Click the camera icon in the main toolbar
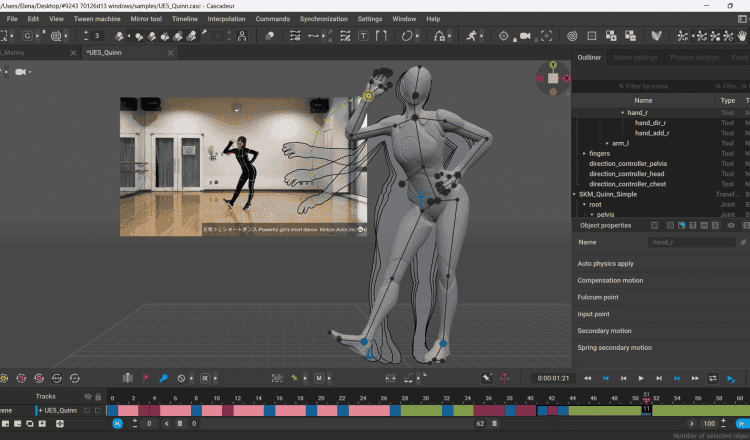Viewport: 750px width, 440px height. coord(525,35)
